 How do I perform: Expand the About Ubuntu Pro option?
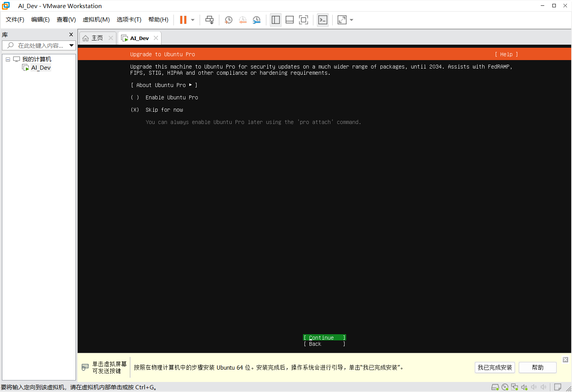[x=164, y=85]
